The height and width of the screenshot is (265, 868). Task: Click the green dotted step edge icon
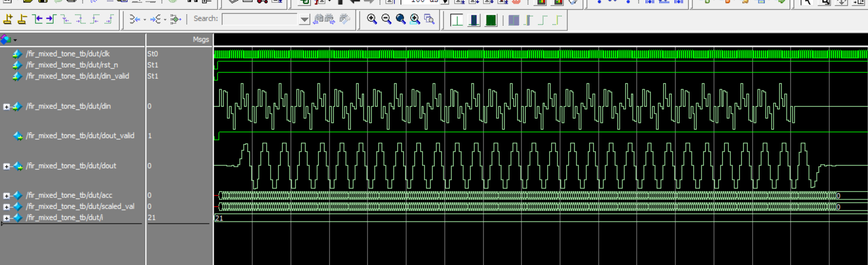(543, 20)
